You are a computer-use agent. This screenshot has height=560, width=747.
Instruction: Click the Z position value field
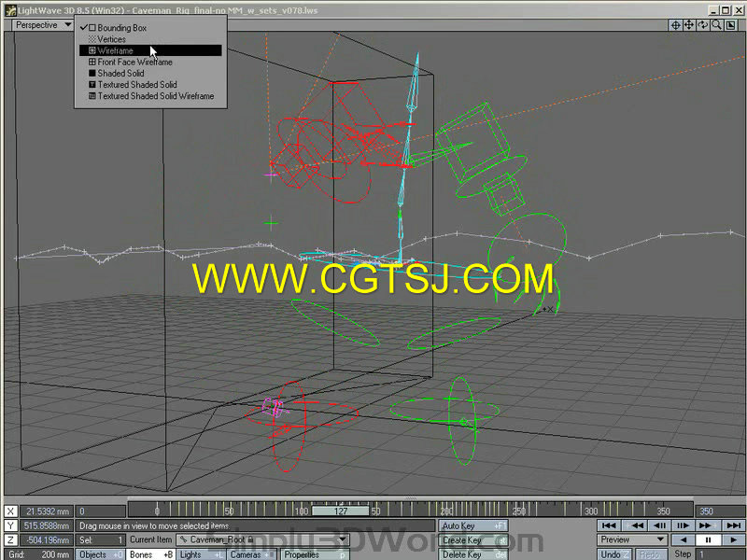(x=46, y=540)
